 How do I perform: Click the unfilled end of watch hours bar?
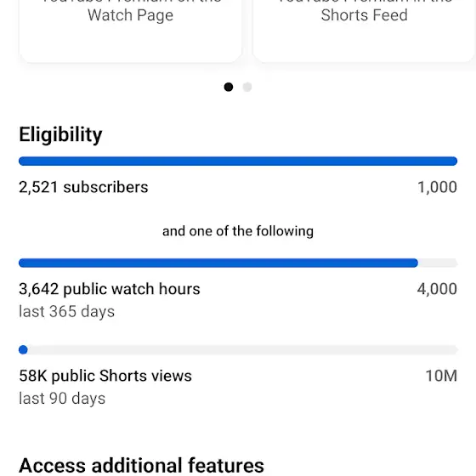tap(438, 263)
